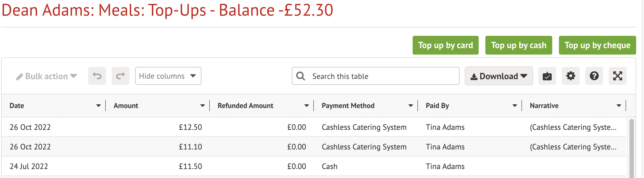Click the help question mark icon
Image resolution: width=644 pixels, height=178 pixels.
pos(594,76)
